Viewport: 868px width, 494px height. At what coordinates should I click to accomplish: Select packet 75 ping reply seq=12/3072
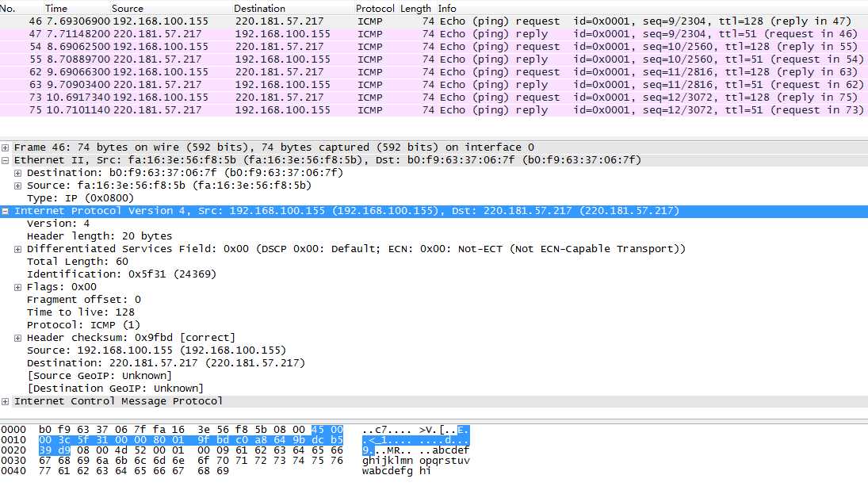(434, 110)
